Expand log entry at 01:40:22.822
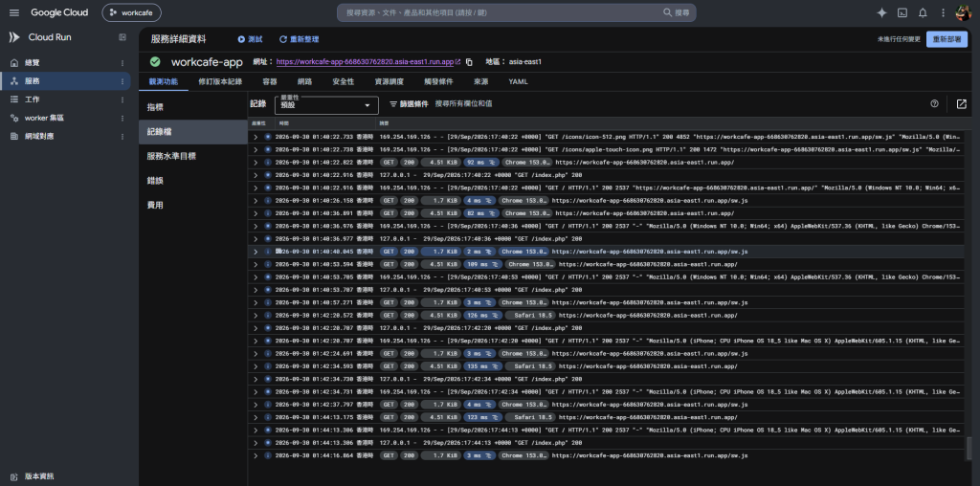 [255, 162]
